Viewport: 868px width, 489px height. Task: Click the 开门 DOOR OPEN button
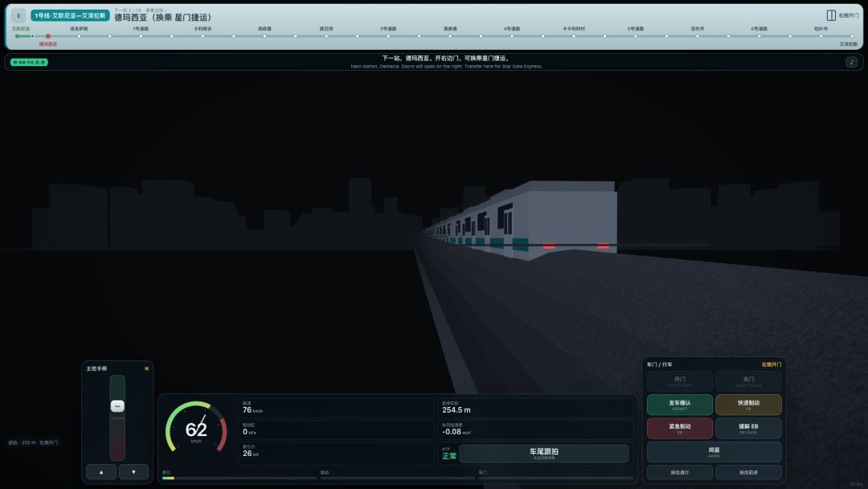click(x=679, y=381)
